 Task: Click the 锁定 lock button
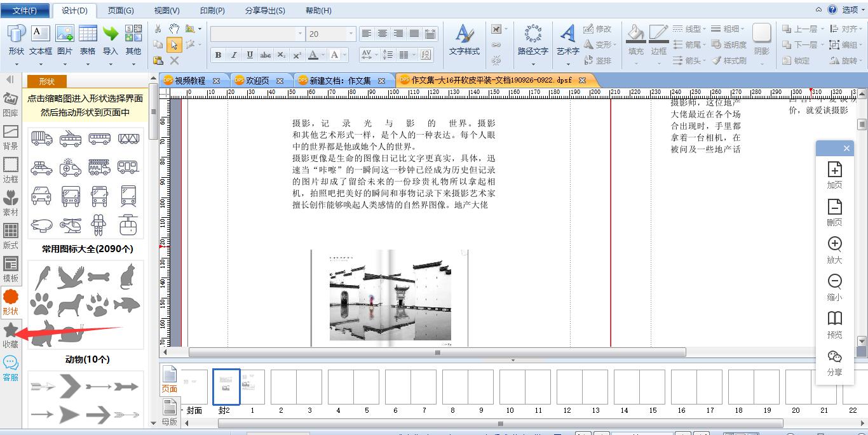pyautogui.click(x=796, y=61)
